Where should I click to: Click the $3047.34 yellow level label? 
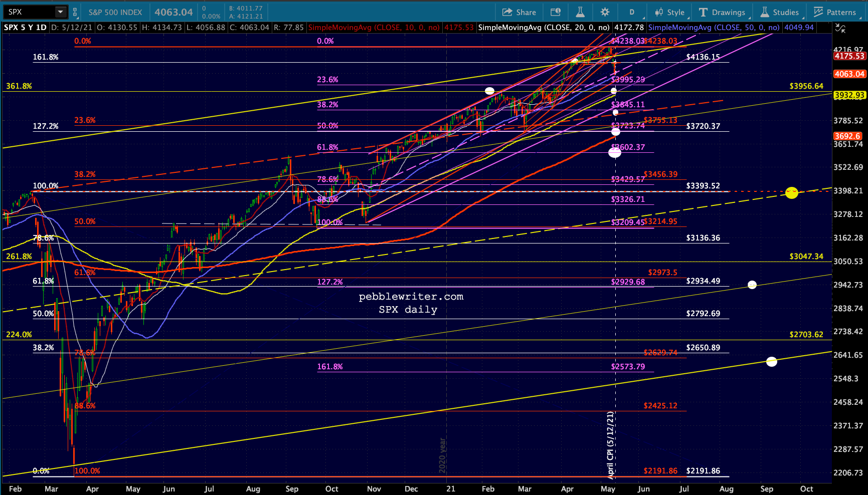[x=806, y=257]
